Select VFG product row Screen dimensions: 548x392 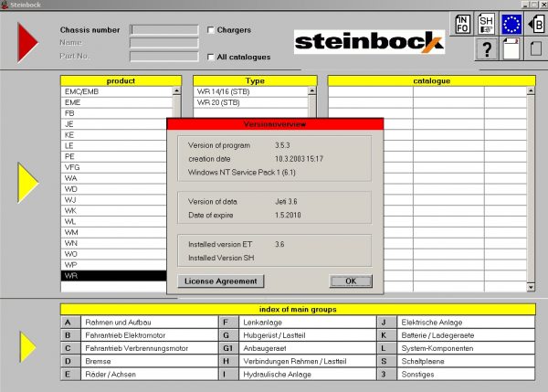114,167
